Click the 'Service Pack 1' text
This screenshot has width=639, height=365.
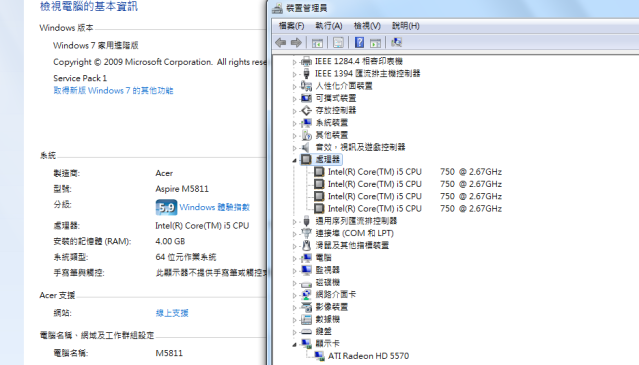pyautogui.click(x=80, y=78)
